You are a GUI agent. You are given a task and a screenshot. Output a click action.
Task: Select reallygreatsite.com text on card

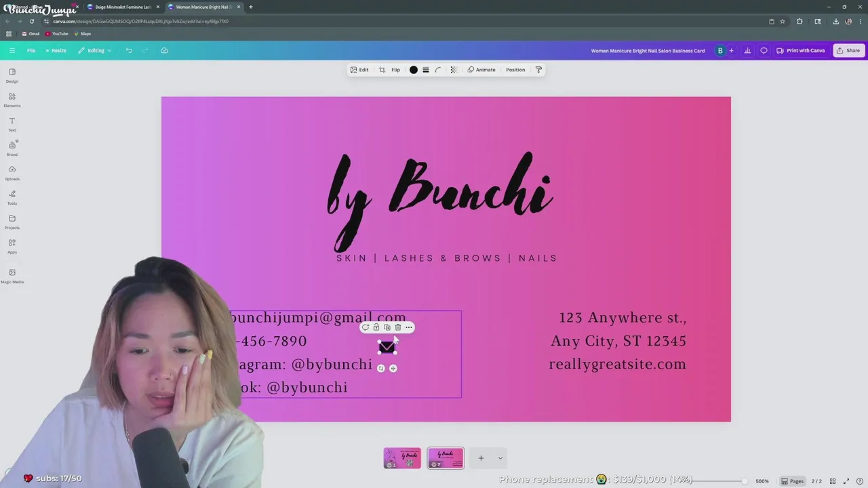click(x=617, y=364)
